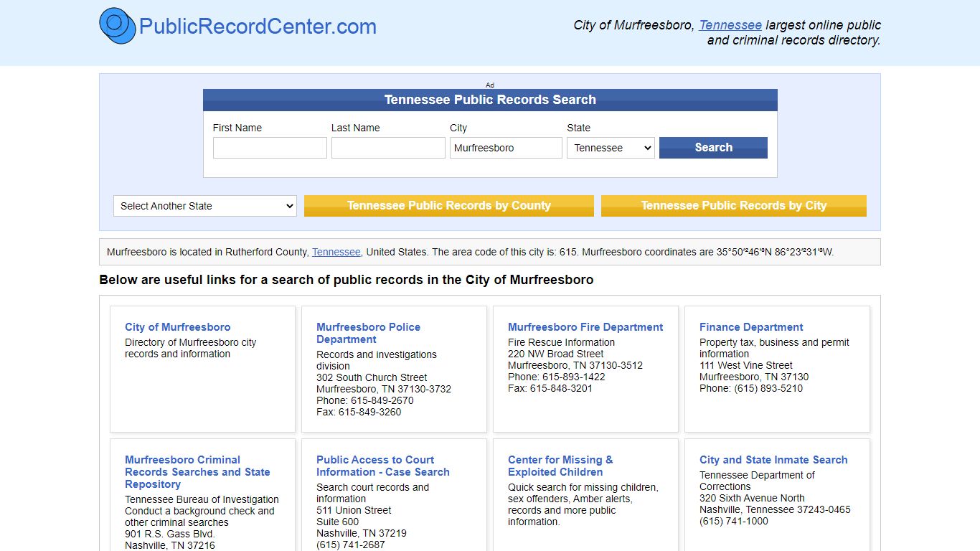Click the fire department address 220 NW Broad Street
This screenshot has width=980, height=551.
[556, 354]
